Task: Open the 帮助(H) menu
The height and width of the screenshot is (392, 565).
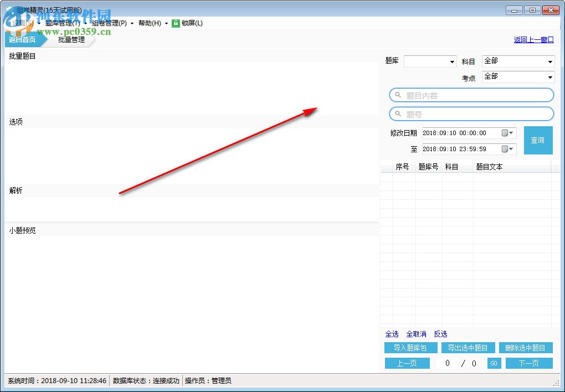Action: click(150, 23)
